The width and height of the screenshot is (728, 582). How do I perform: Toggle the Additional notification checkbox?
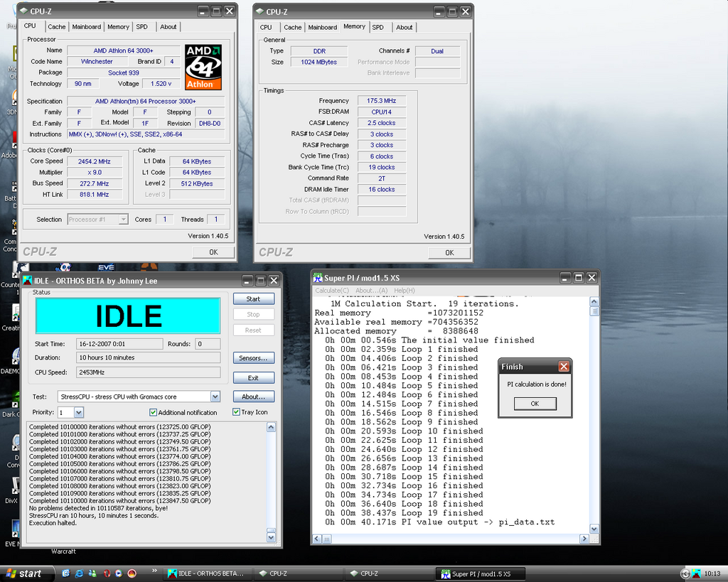click(154, 412)
